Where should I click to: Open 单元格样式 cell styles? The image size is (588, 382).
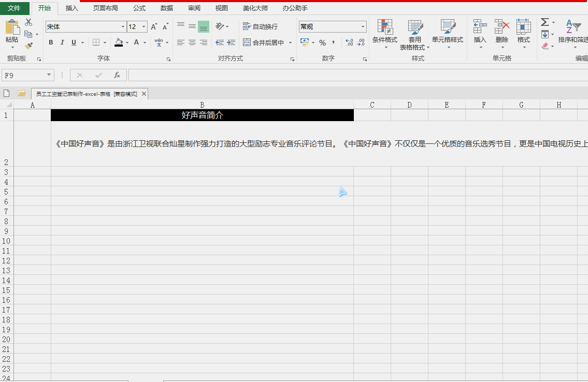(448, 34)
